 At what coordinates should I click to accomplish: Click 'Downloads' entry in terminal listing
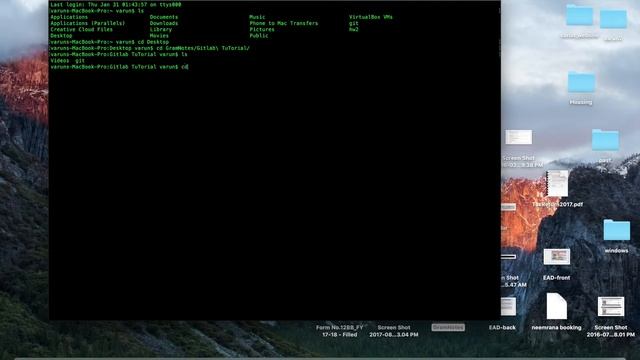point(164,23)
